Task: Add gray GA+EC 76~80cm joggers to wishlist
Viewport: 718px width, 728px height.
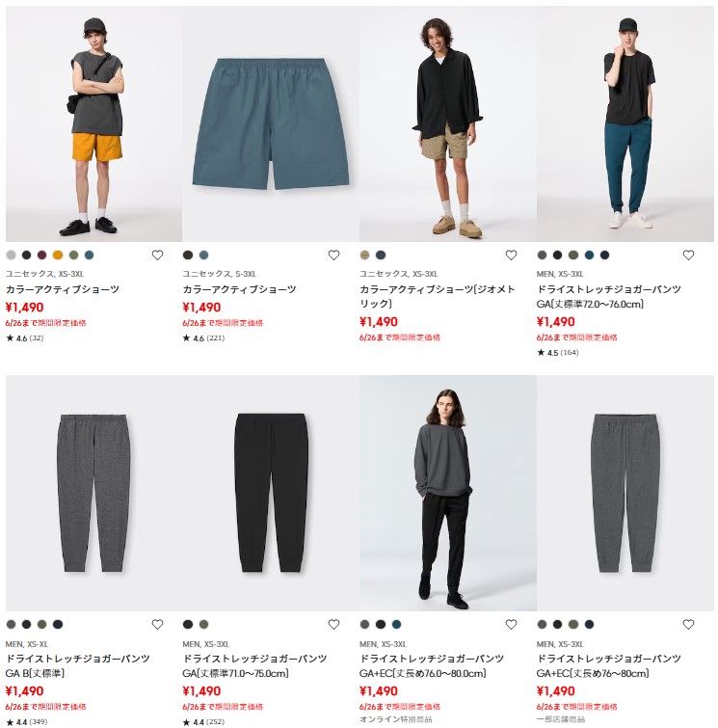Action: pos(688,625)
